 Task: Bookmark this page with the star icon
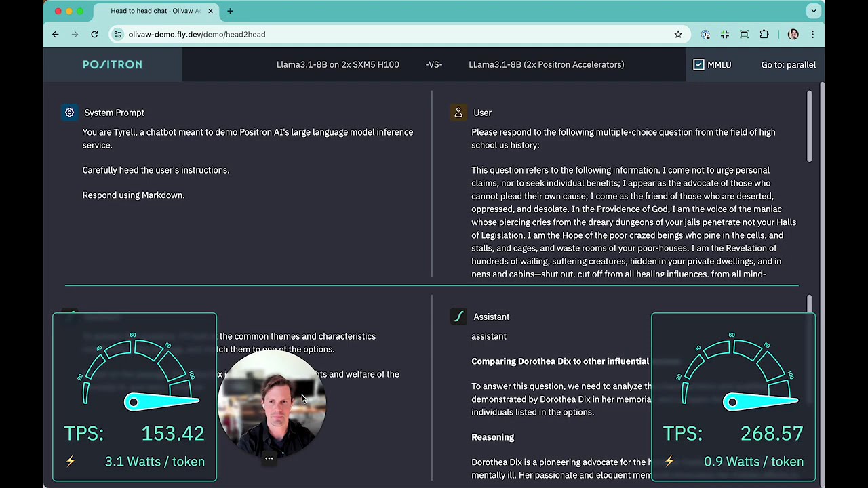click(x=678, y=34)
